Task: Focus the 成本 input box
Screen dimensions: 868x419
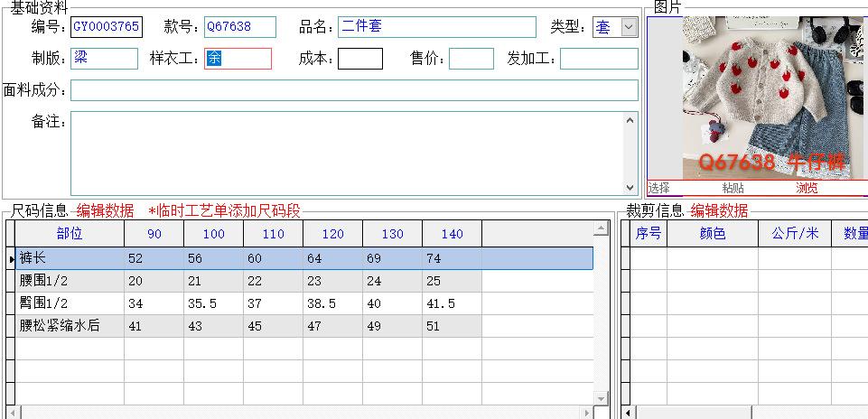Action: click(x=360, y=59)
